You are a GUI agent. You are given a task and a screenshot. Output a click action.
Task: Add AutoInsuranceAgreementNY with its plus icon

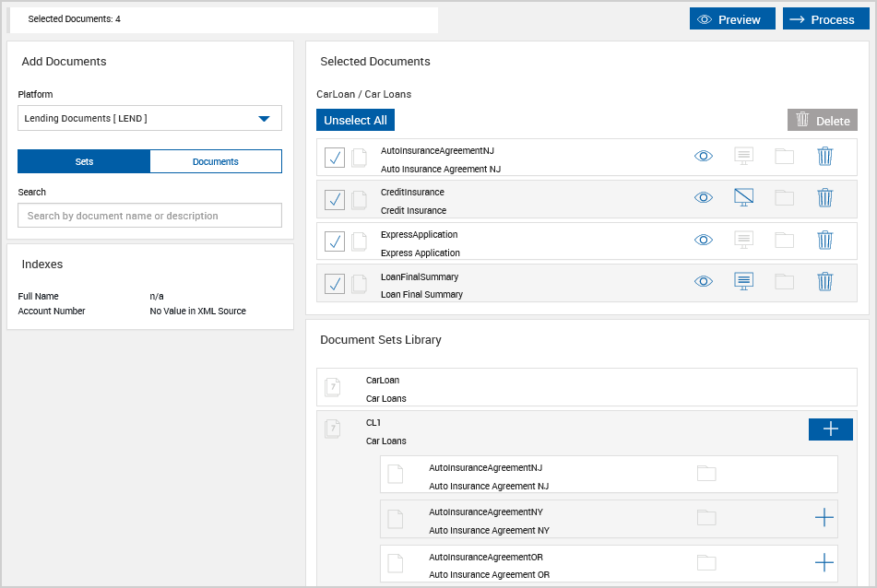[x=824, y=518]
